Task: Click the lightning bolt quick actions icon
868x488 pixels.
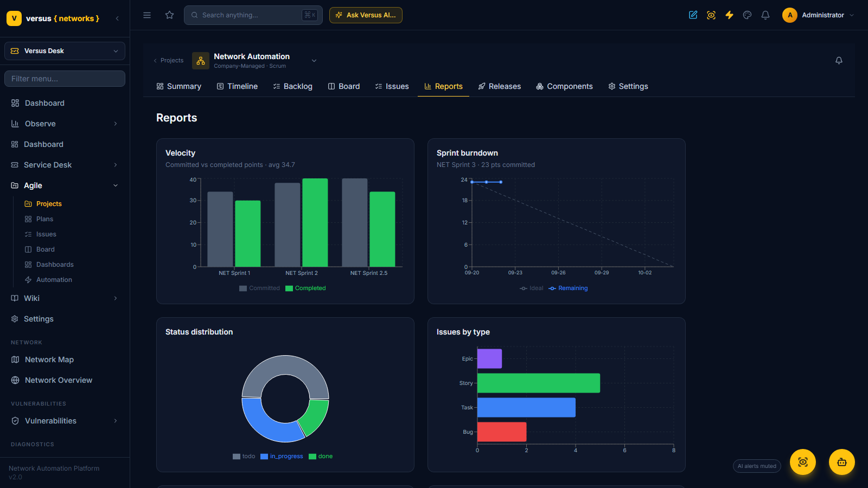Action: [729, 15]
